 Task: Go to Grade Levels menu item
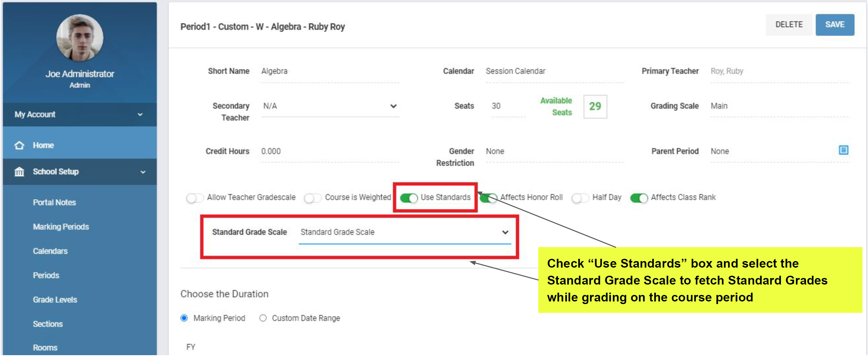click(55, 300)
